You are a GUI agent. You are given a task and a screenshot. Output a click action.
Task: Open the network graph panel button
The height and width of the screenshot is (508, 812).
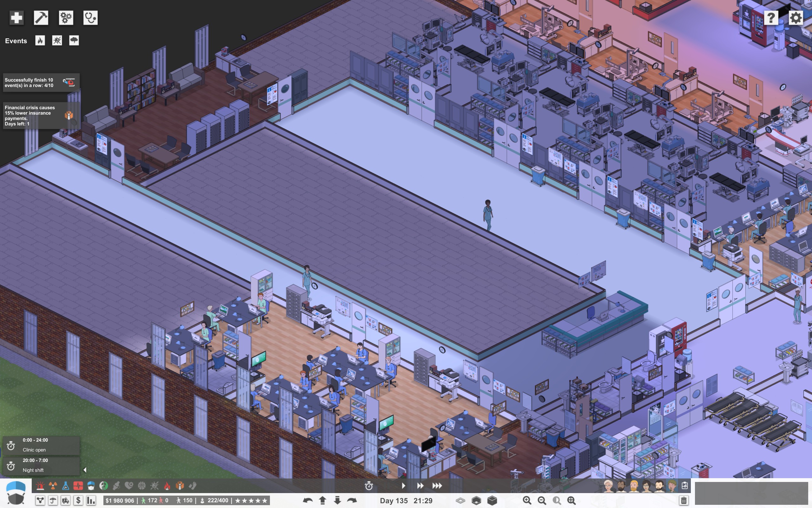coord(40,501)
